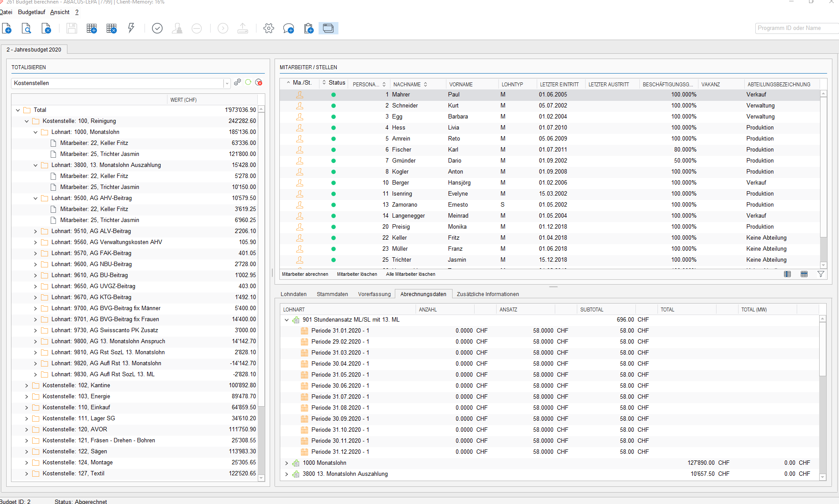Collapse Kostenstelle 100 Reinigung node
839x504 pixels.
tap(27, 121)
